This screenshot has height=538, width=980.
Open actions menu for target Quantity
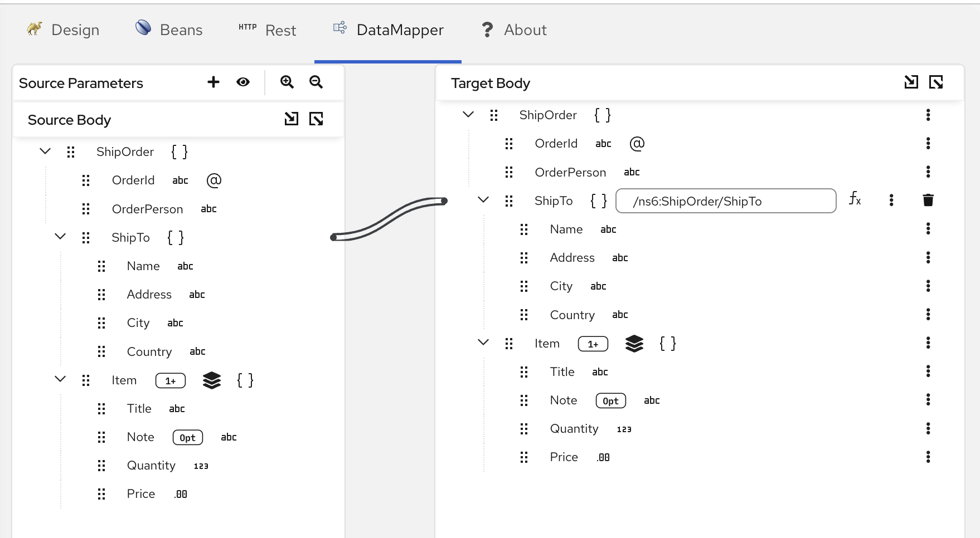pyautogui.click(x=928, y=428)
